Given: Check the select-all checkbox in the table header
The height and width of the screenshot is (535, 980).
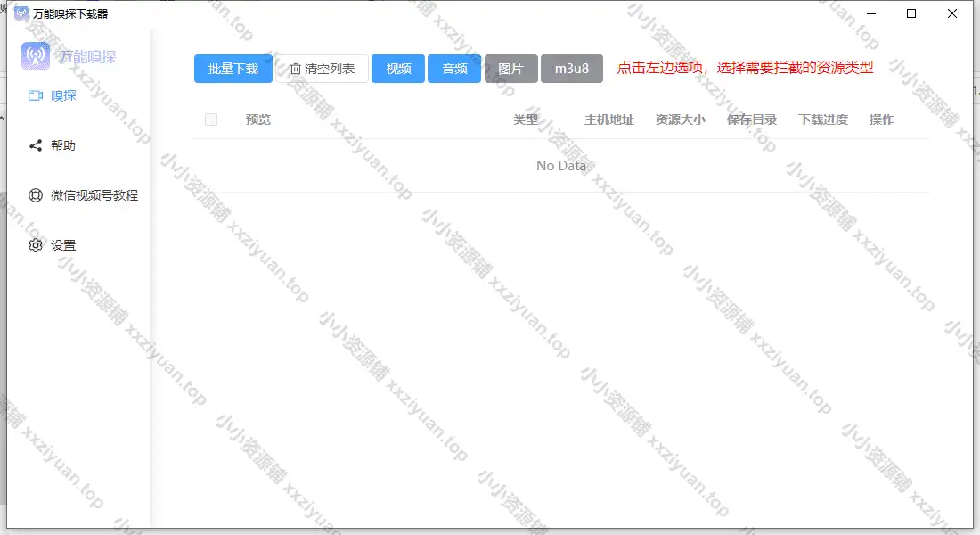Looking at the screenshot, I should tap(211, 119).
